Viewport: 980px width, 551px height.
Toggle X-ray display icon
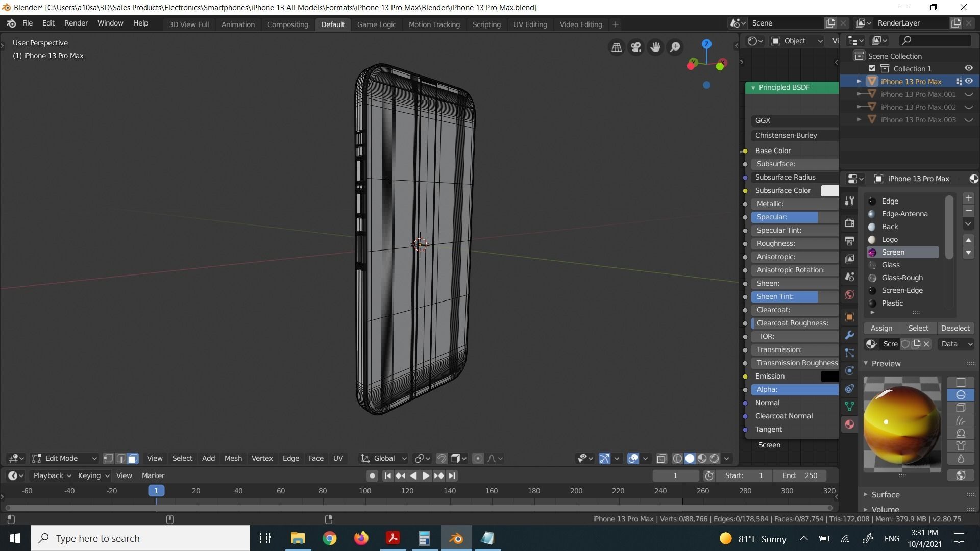tap(661, 459)
